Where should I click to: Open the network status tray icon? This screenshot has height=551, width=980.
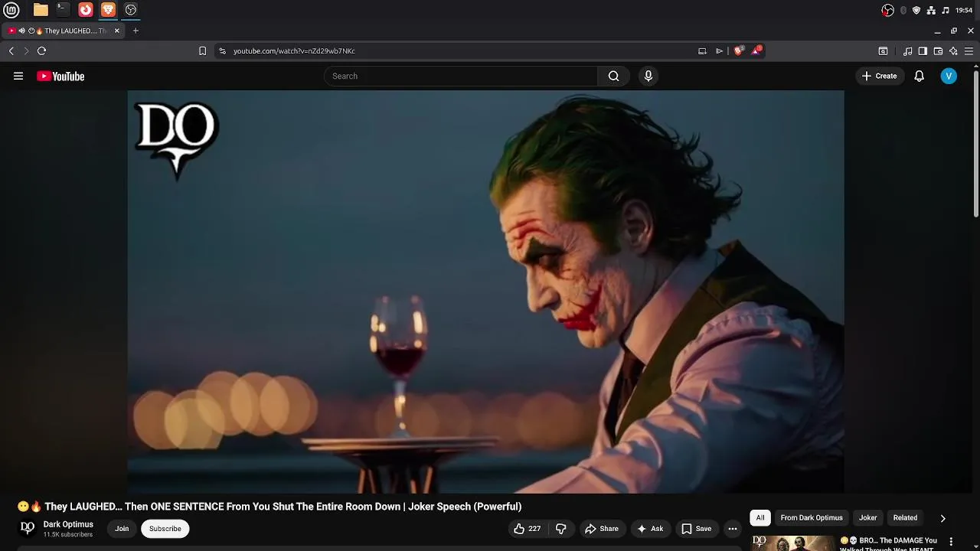(931, 10)
